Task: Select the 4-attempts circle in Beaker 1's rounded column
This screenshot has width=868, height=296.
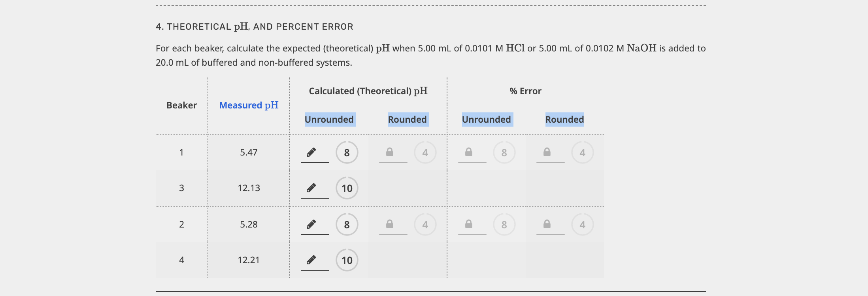Action: pyautogui.click(x=425, y=152)
